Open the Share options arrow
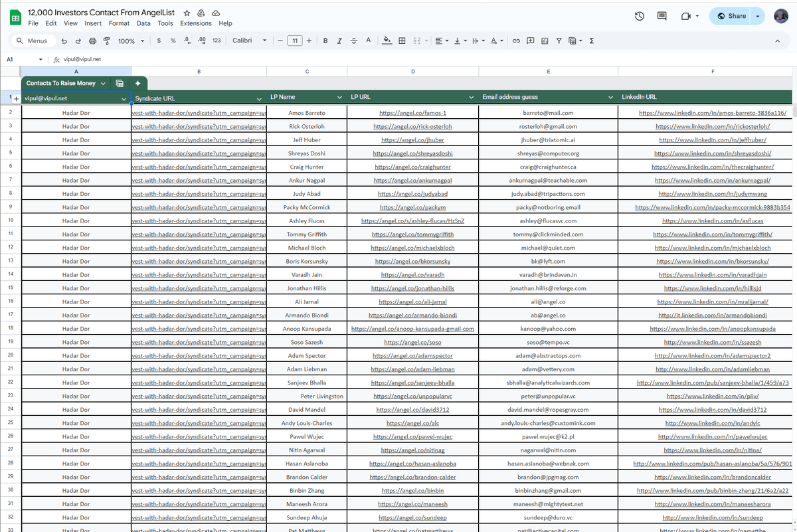The image size is (797, 532). coord(758,16)
